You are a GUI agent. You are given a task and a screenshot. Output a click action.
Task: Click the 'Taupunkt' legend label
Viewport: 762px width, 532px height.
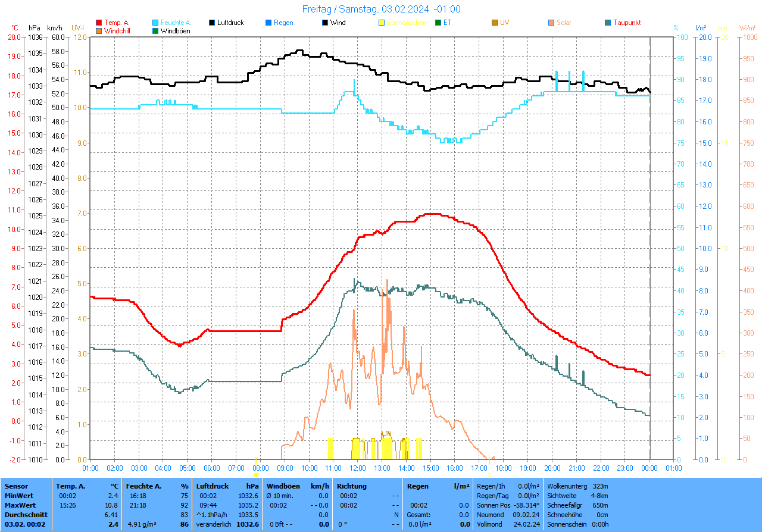(x=627, y=23)
